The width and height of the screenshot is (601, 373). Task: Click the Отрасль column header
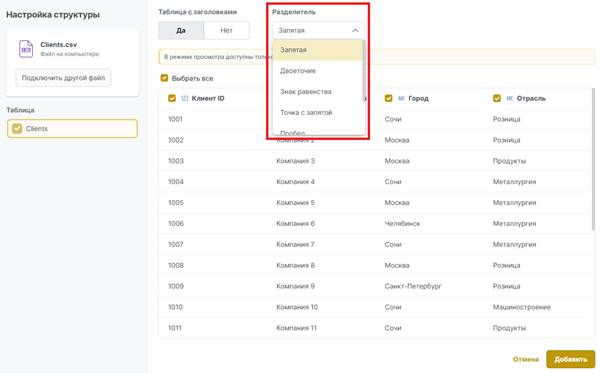531,99
